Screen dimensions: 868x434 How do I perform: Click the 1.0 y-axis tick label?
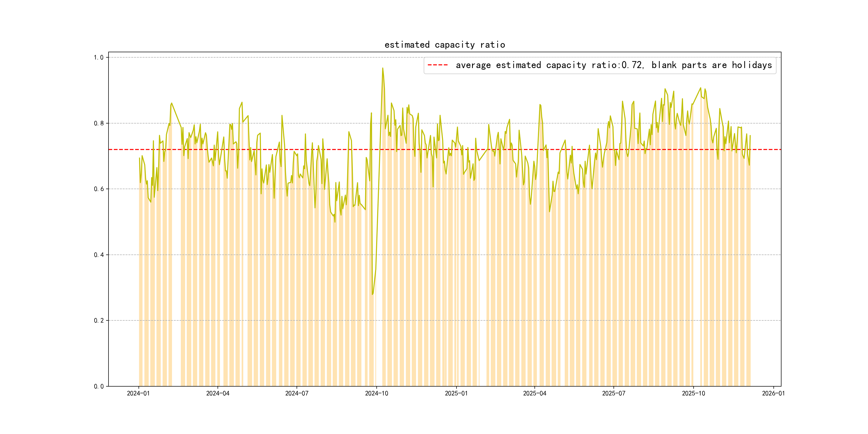98,57
